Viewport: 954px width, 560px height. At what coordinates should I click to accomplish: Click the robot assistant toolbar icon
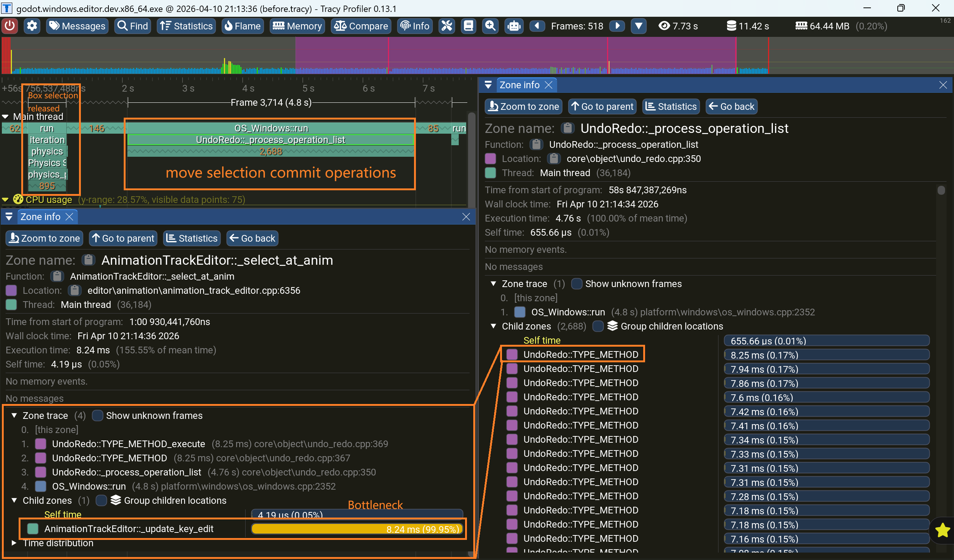[514, 26]
